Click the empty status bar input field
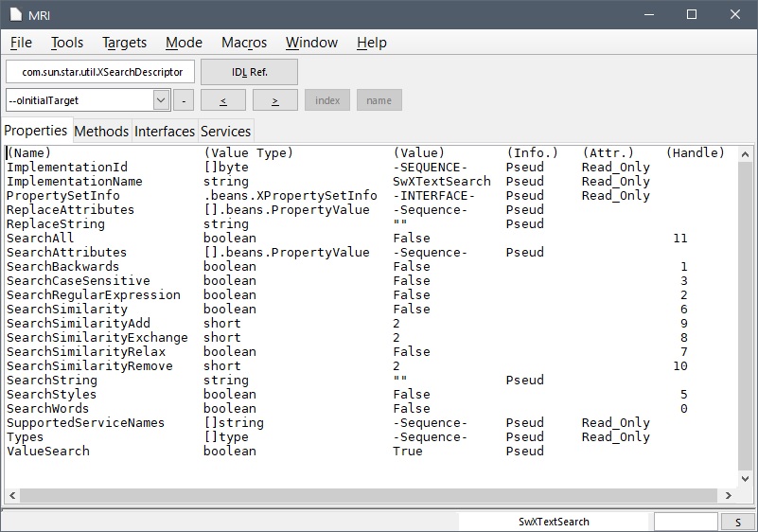 tap(685, 522)
